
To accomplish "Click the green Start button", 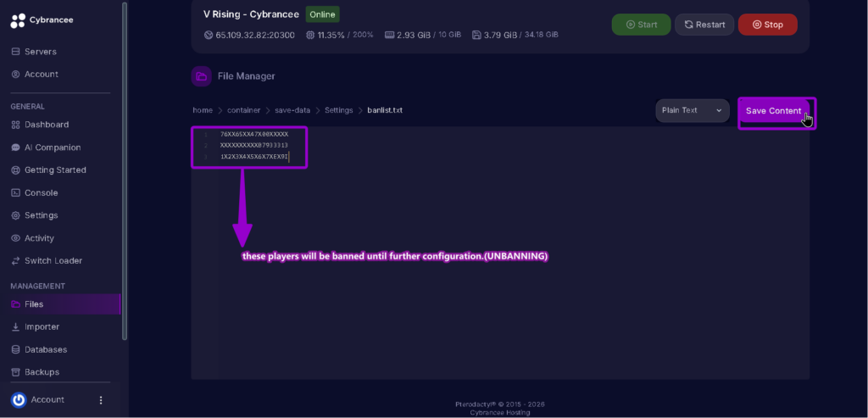I will [641, 25].
